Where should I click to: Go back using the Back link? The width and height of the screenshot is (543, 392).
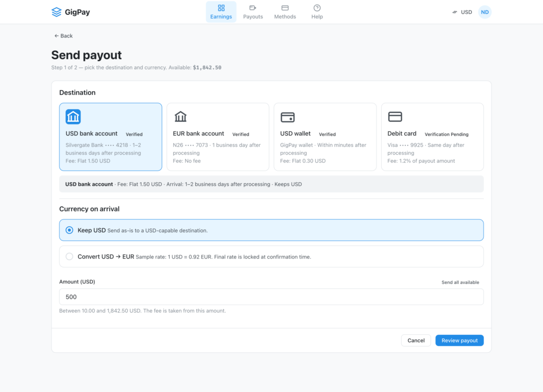[x=64, y=35]
